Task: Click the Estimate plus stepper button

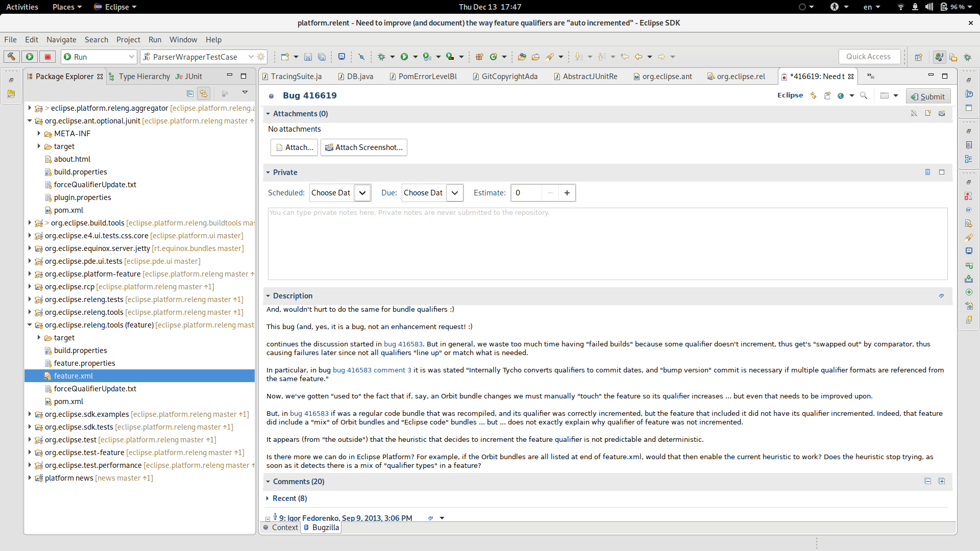Action: click(567, 193)
